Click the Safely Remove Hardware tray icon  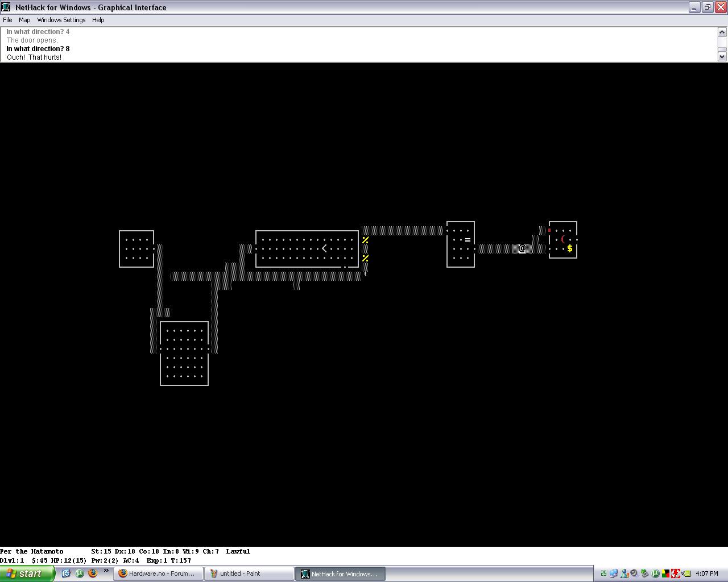[644, 573]
